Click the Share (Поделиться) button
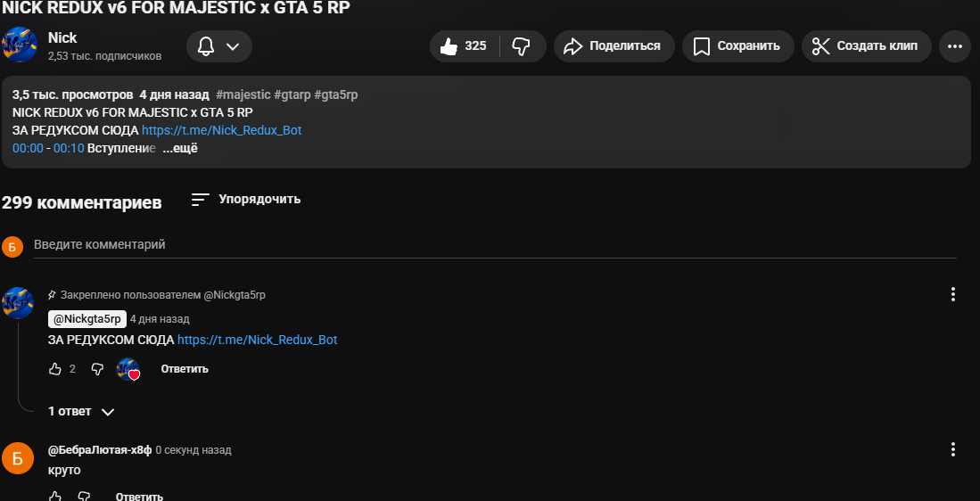The image size is (980, 501). (x=612, y=46)
